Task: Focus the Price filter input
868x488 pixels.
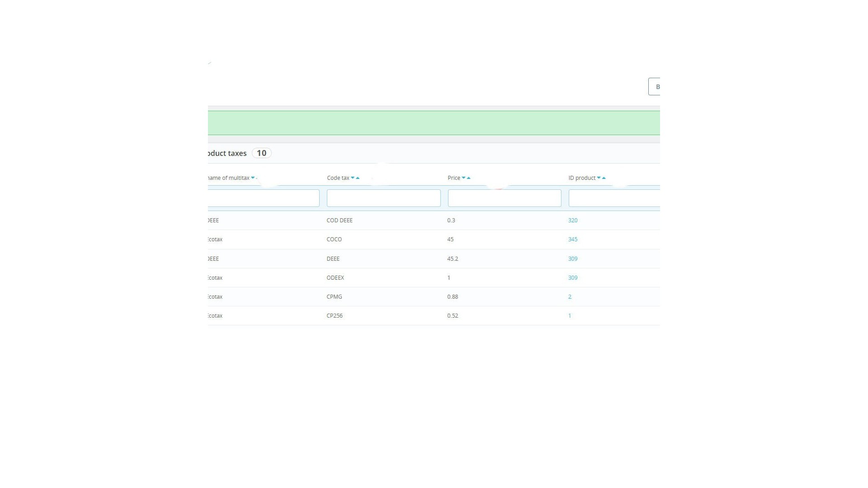Action: click(504, 198)
